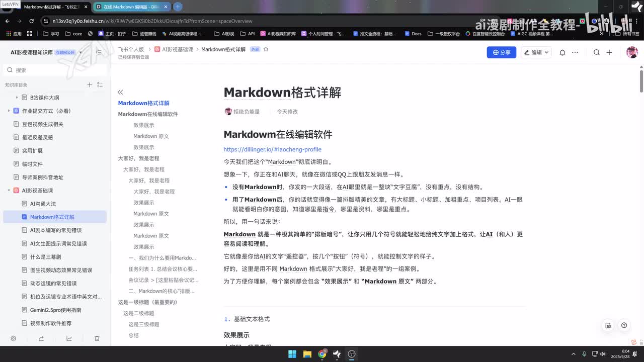Open 导师案例抖音地址 page
644x362 pixels.
[43, 177]
